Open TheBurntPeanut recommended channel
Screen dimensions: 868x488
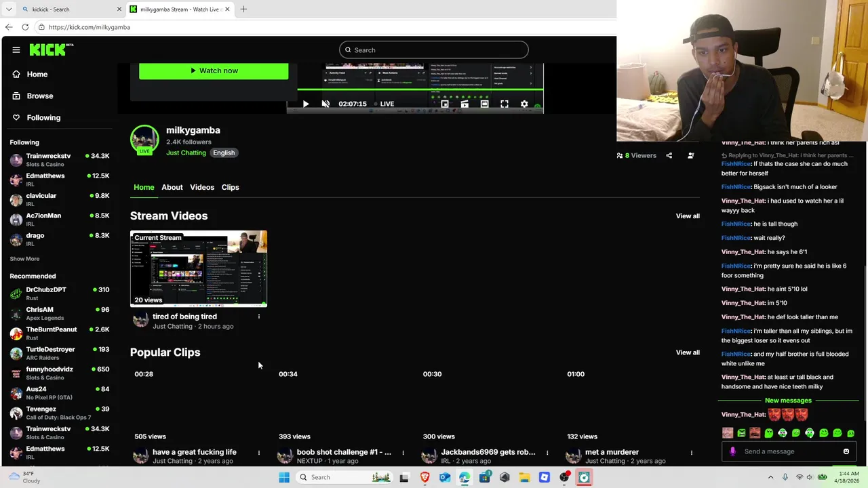click(x=60, y=333)
